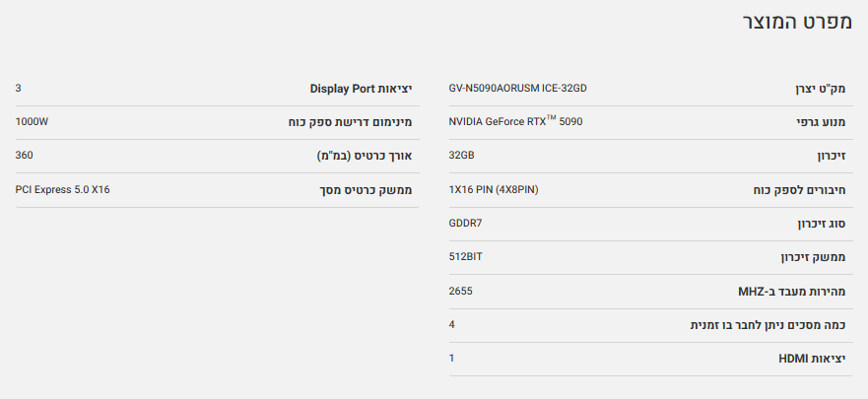Screen dimensions: 868x399
Task: Click the מק"ט יצרן label
Action: pyautogui.click(x=820, y=89)
